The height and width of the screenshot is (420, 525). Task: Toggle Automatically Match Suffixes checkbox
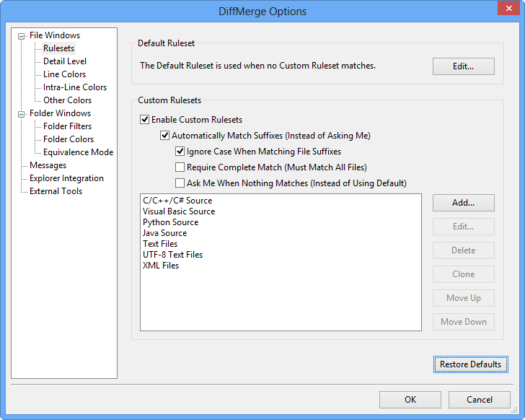[165, 136]
